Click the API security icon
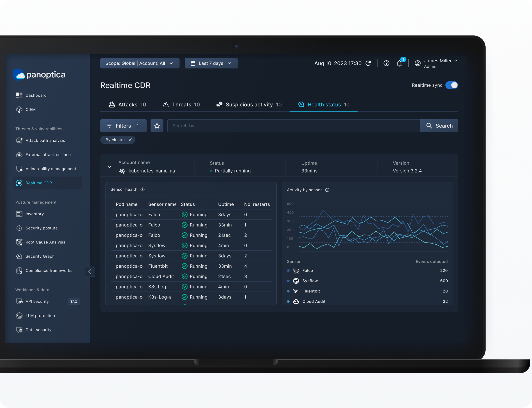 [x=19, y=301]
